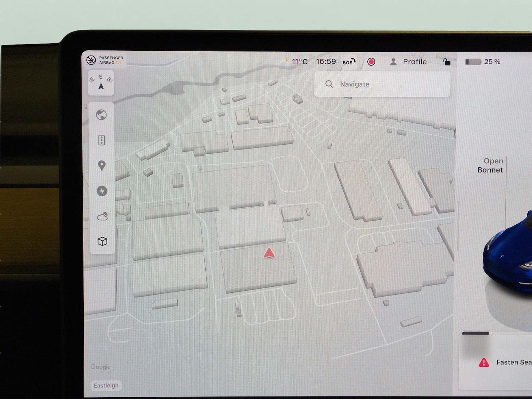Open the 11°C weather status

295,62
